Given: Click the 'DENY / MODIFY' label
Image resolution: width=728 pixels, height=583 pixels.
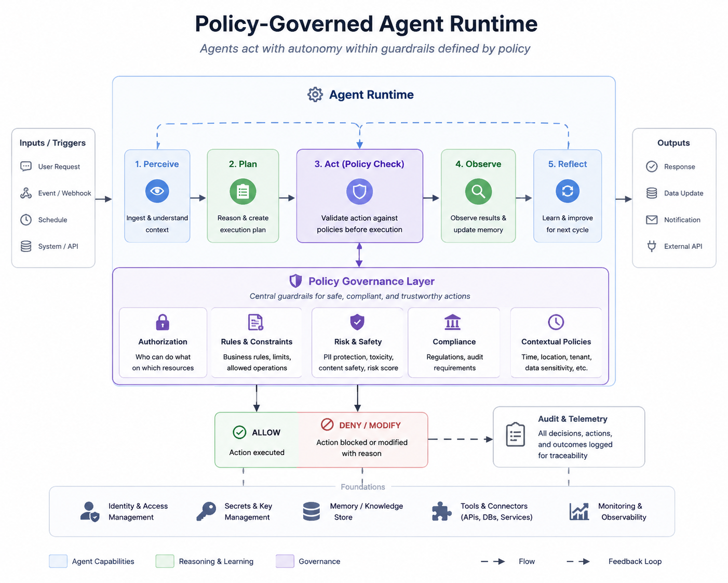Looking at the screenshot, I should point(370,426).
